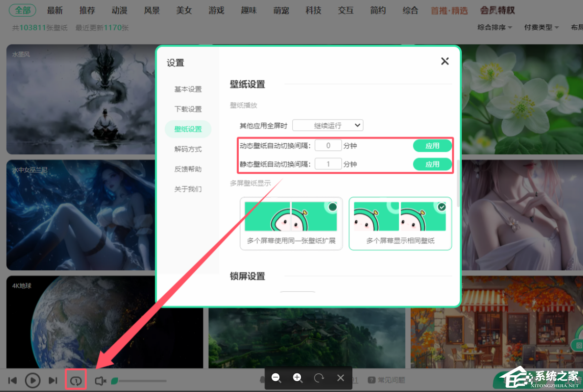
Task: Open 基本设置 in the settings sidebar
Action: (x=188, y=89)
